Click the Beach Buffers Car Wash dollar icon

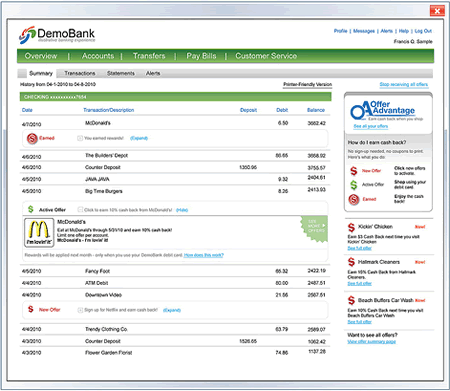pyautogui.click(x=351, y=300)
